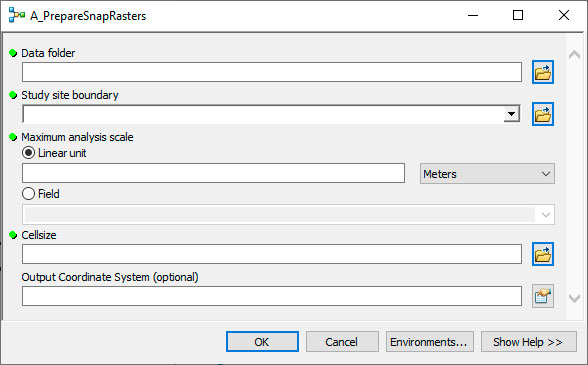Expand the Study site boundary dropdown list

click(x=511, y=114)
